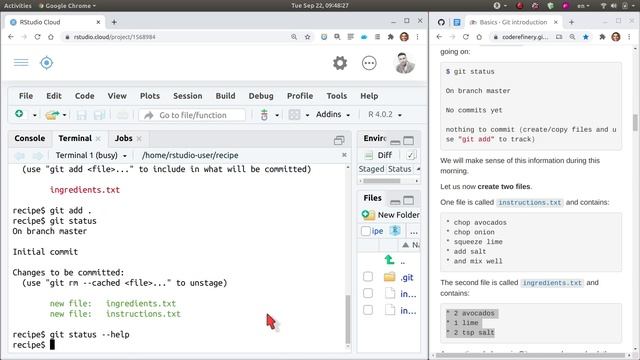Click the previous terminal arrow icon
The height and width of the screenshot is (360, 640).
[x=20, y=156]
